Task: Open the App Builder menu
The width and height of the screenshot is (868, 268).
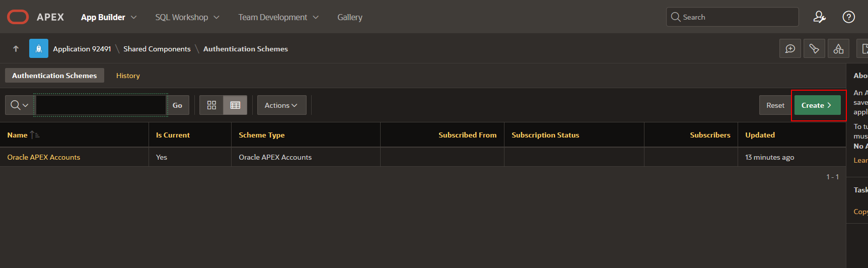Action: point(103,17)
